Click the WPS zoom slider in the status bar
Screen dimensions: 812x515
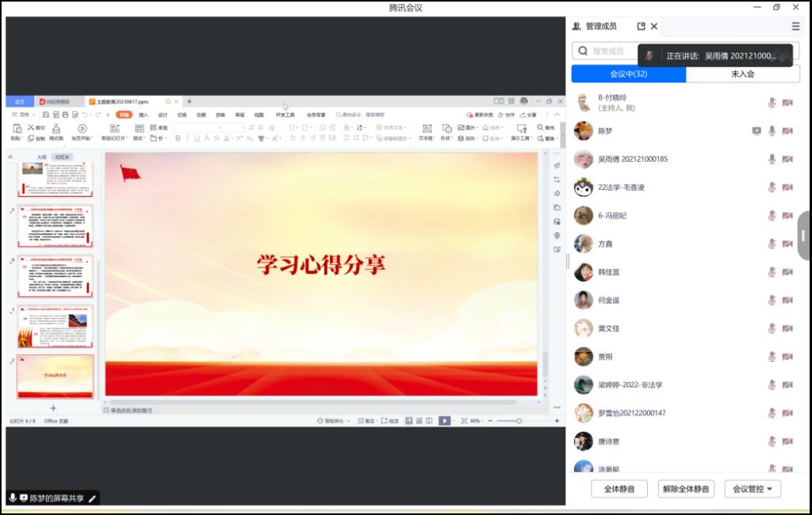[519, 421]
